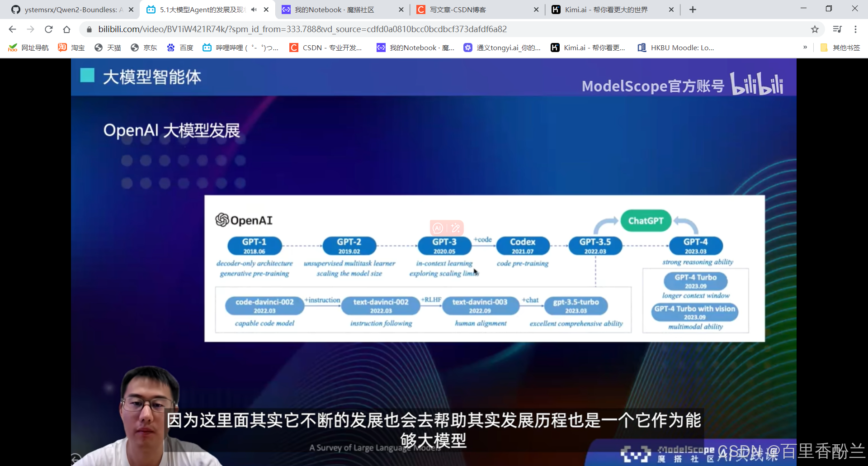This screenshot has height=466, width=868.
Task: Open the CSDN - 专业开发 bookmark
Action: tap(326, 48)
